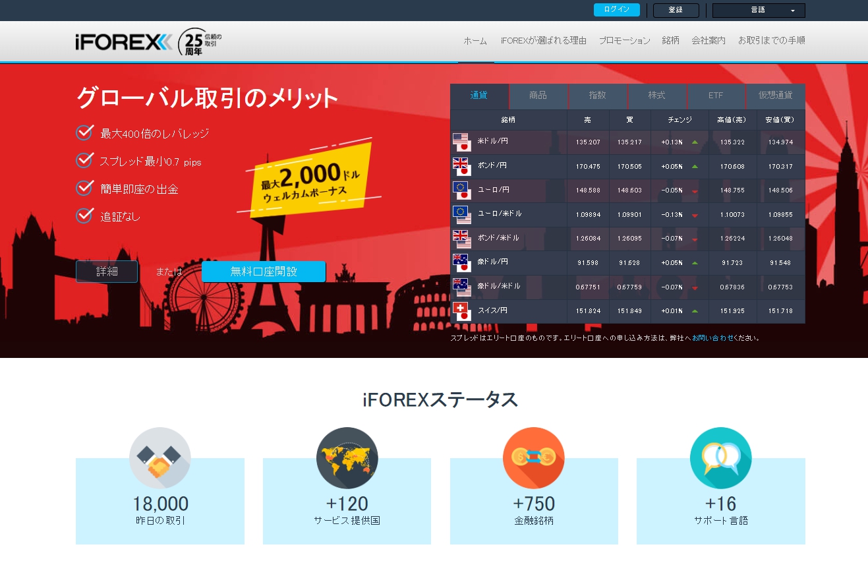The width and height of the screenshot is (868, 588).
Task: Click the ポンド/米ドル flag icon
Action: coord(461,239)
